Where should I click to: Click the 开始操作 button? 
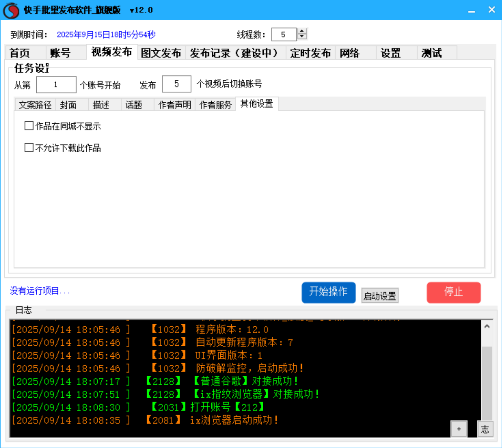[x=329, y=292]
